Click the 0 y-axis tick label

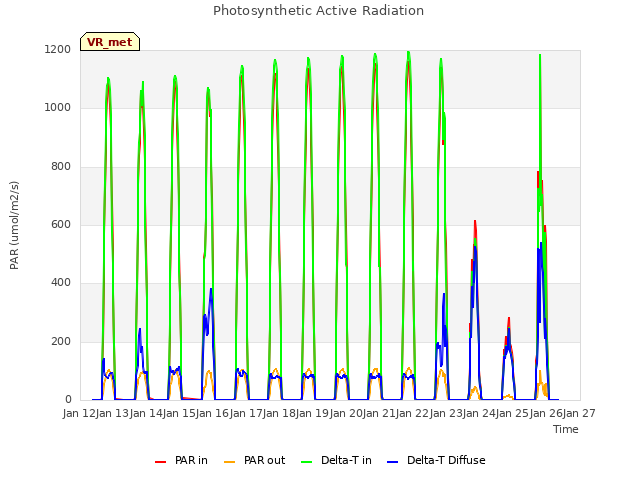point(68,400)
